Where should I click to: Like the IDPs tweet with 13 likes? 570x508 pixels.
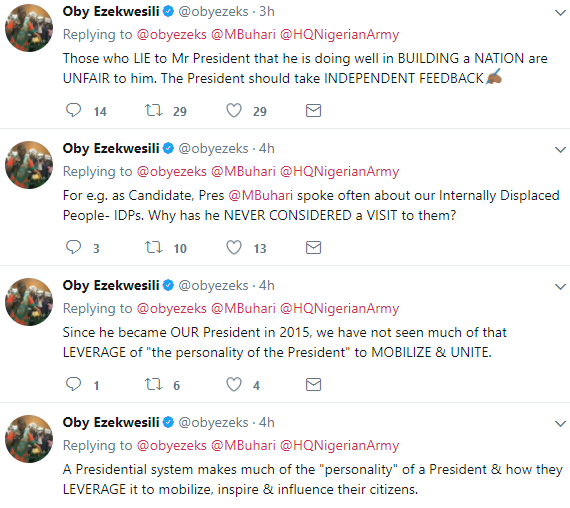coord(234,247)
